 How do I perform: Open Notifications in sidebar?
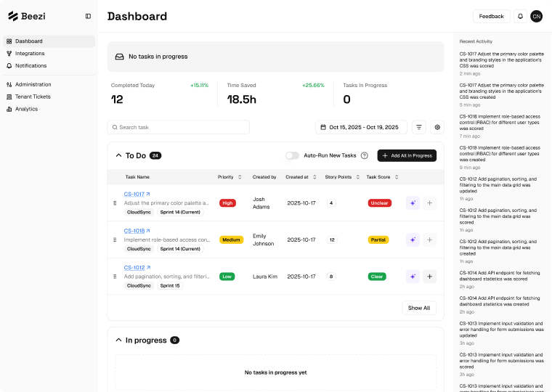49,66
